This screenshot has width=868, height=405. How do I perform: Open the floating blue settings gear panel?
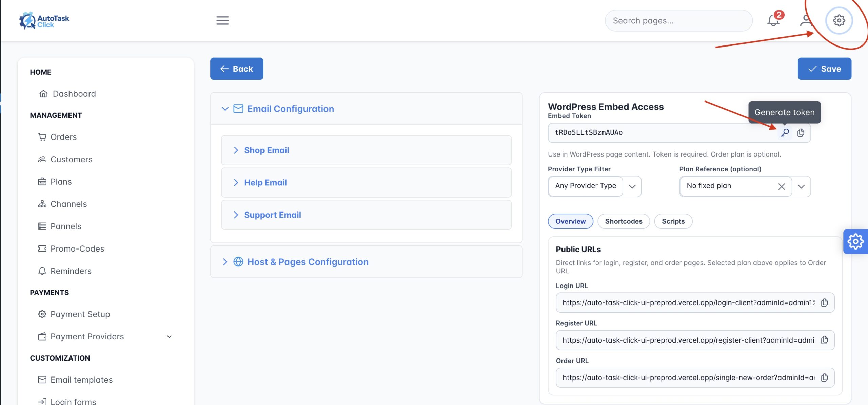pyautogui.click(x=855, y=241)
